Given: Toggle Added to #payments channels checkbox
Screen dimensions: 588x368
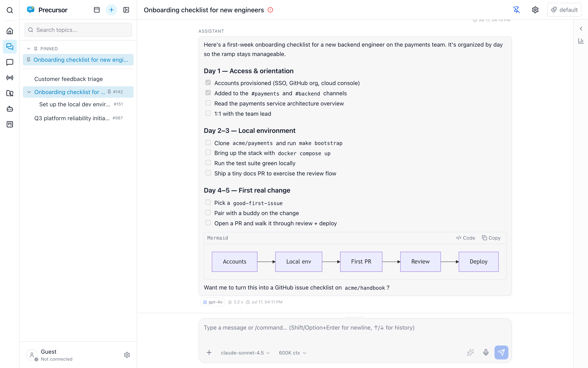Looking at the screenshot, I should tap(208, 93).
